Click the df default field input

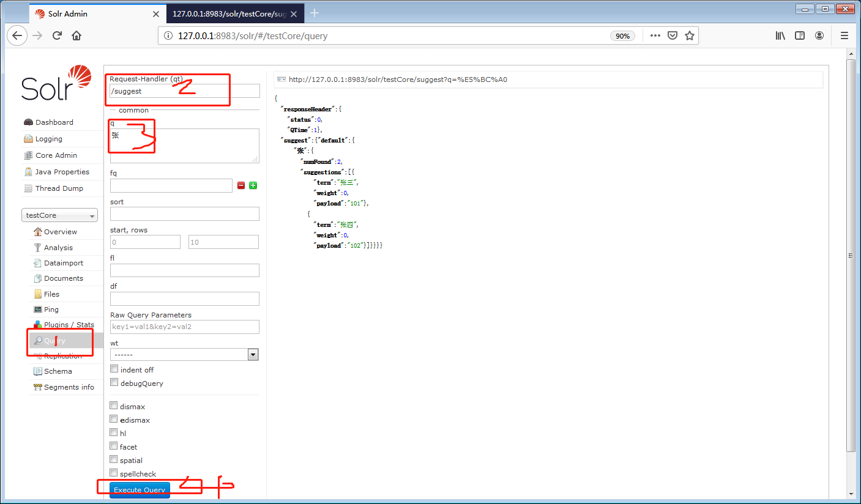pyautogui.click(x=184, y=298)
